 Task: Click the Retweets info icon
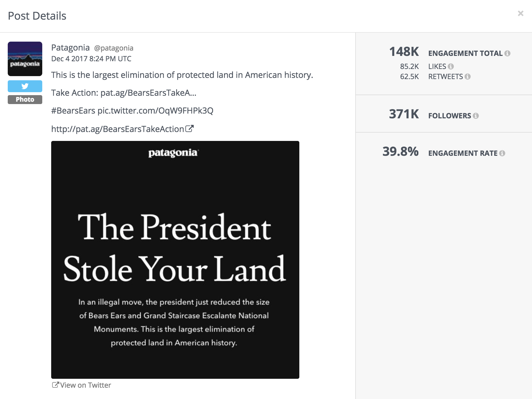tap(467, 76)
